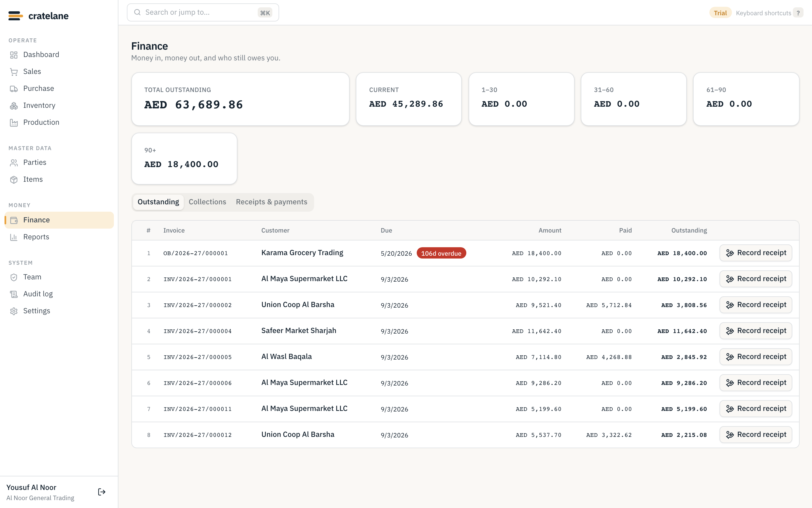
Task: Open Audit log in sidebar
Action: [x=59, y=294]
